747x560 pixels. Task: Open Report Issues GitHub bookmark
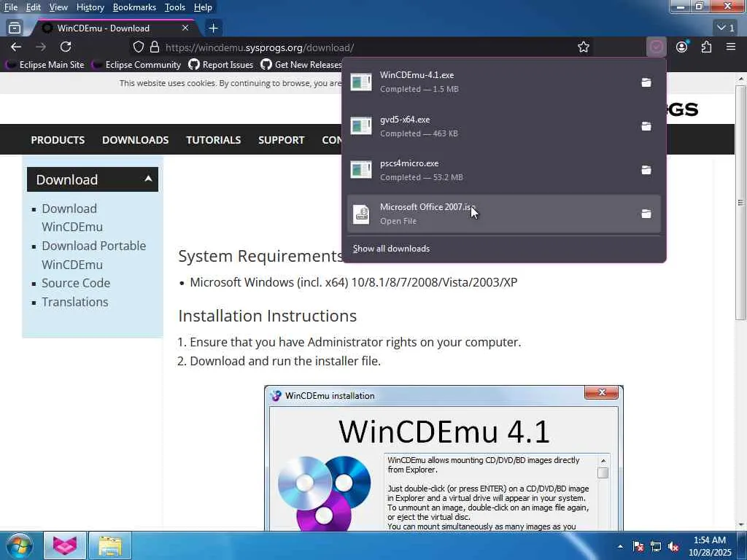(221, 65)
